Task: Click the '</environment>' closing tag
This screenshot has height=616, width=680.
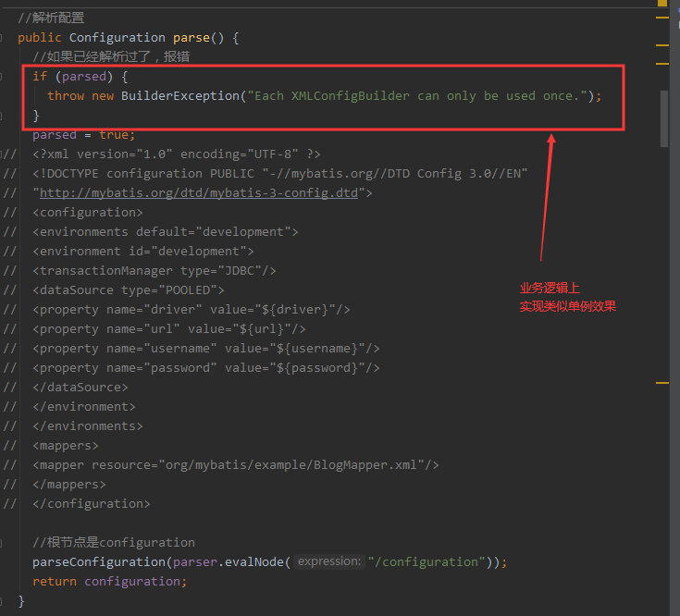Action: tap(84, 407)
